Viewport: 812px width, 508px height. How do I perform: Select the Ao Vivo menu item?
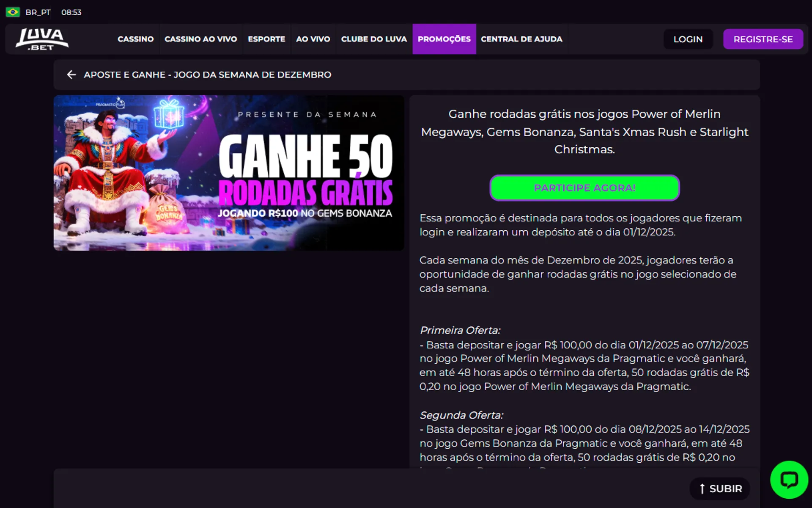click(313, 39)
